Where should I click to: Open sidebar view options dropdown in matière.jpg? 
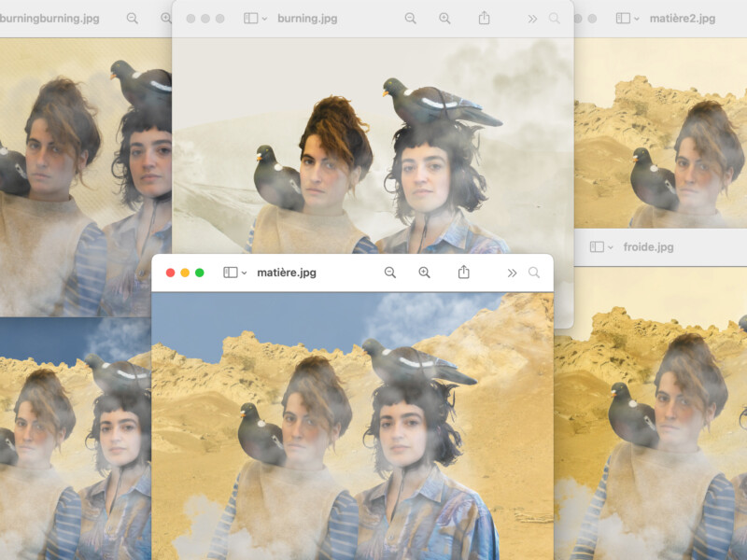coord(244,273)
